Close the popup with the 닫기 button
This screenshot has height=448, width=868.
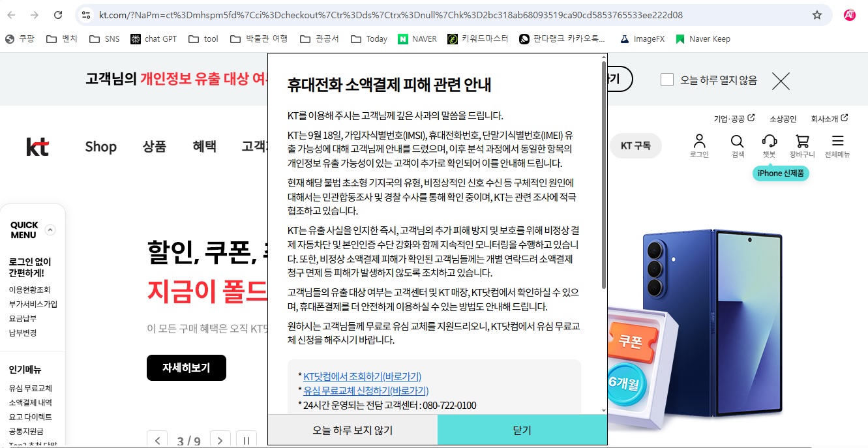pos(522,430)
